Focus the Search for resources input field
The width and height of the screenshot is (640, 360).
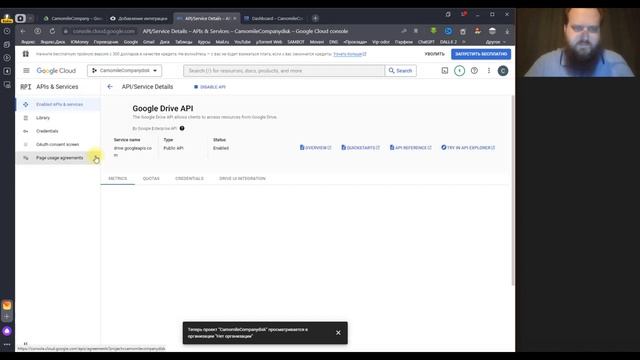point(284,71)
